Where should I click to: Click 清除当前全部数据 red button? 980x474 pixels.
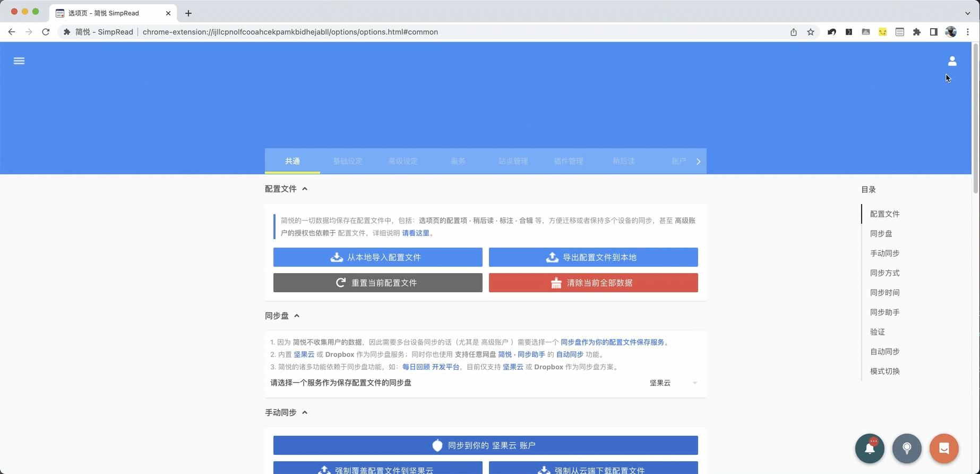(x=593, y=283)
